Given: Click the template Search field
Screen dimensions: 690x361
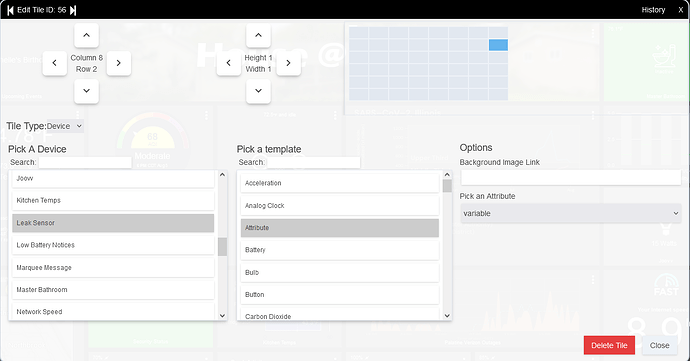Looking at the screenshot, I should [313, 162].
